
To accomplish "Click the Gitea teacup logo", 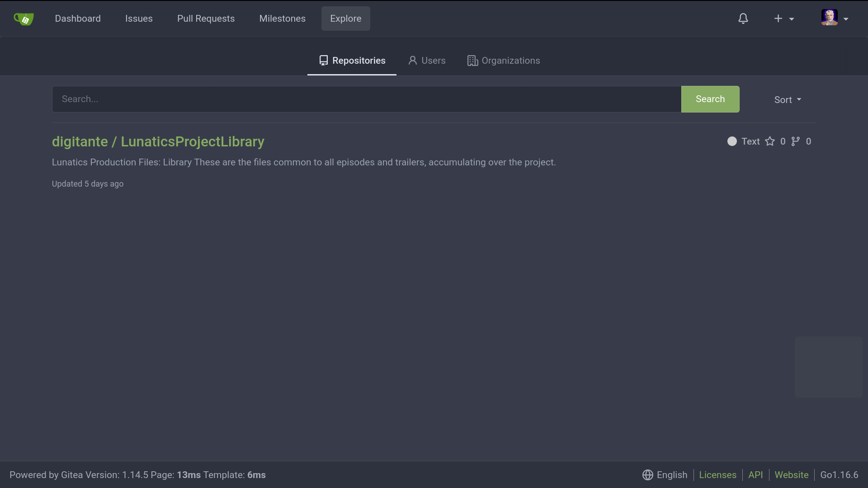I will pyautogui.click(x=24, y=19).
